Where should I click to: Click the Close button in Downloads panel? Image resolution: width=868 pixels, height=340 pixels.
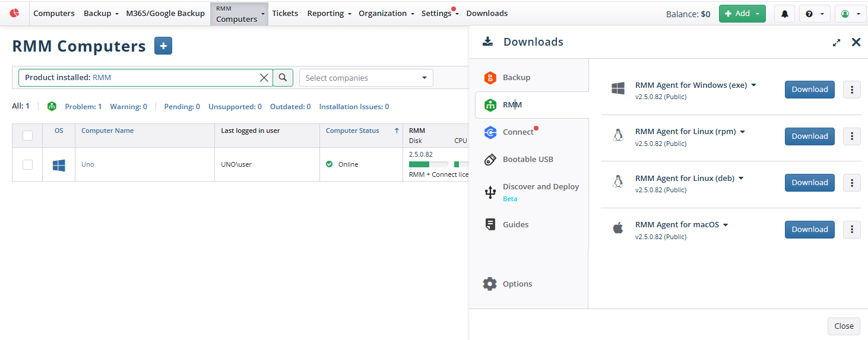[x=844, y=326]
